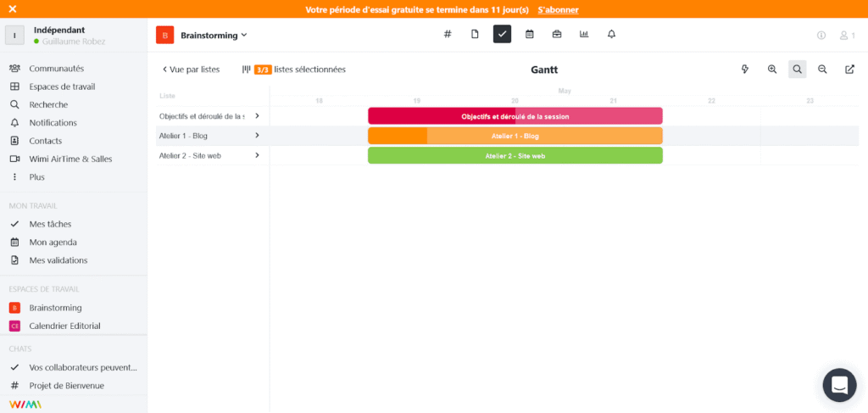The height and width of the screenshot is (413, 868).
Task: Click the lightning bolt icon in Gantt toolbar
Action: click(x=745, y=70)
